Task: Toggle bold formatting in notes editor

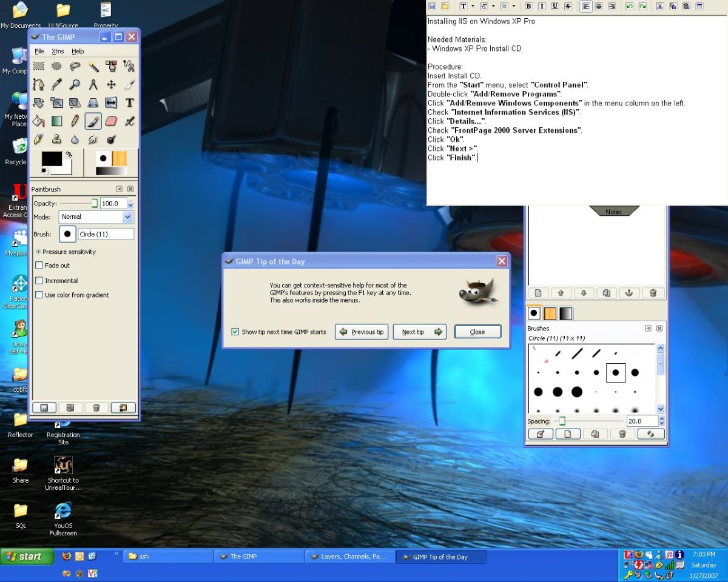Action: tap(528, 6)
